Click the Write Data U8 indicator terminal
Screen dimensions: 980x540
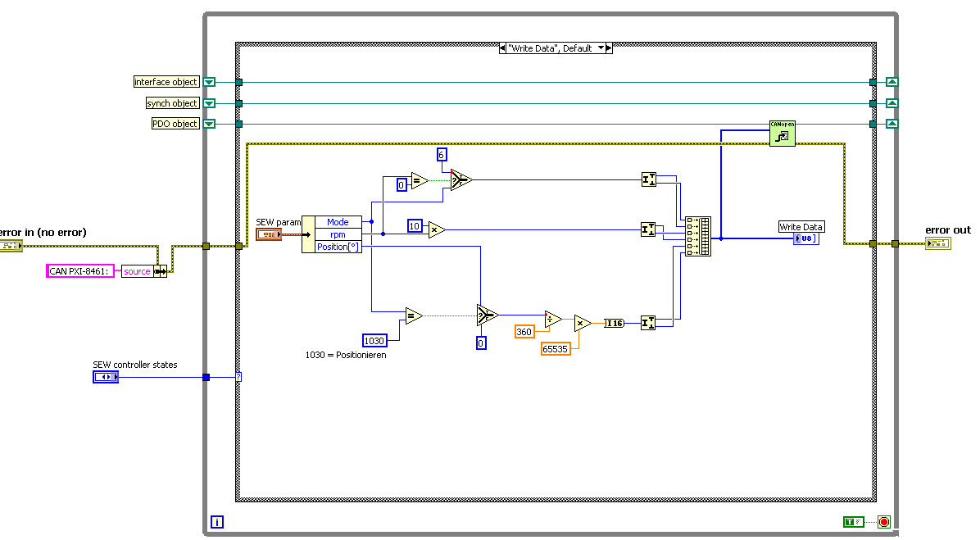click(805, 238)
